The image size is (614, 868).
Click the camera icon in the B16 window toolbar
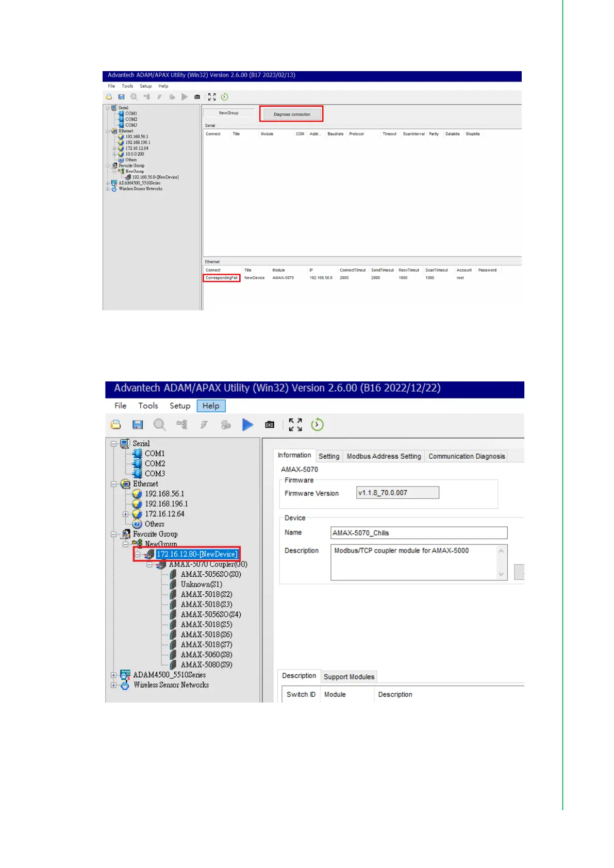[270, 425]
